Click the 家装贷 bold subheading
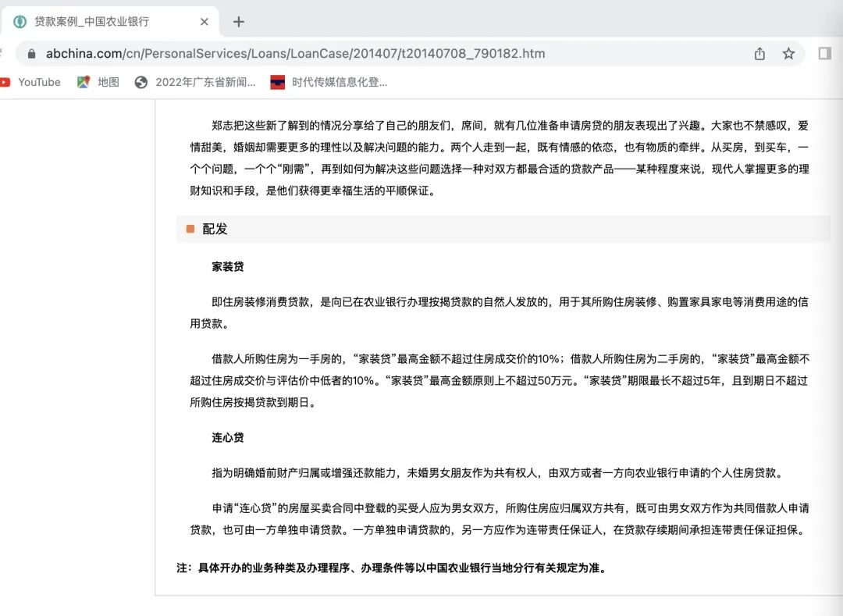Viewport: 843px width, 616px height. (x=228, y=266)
